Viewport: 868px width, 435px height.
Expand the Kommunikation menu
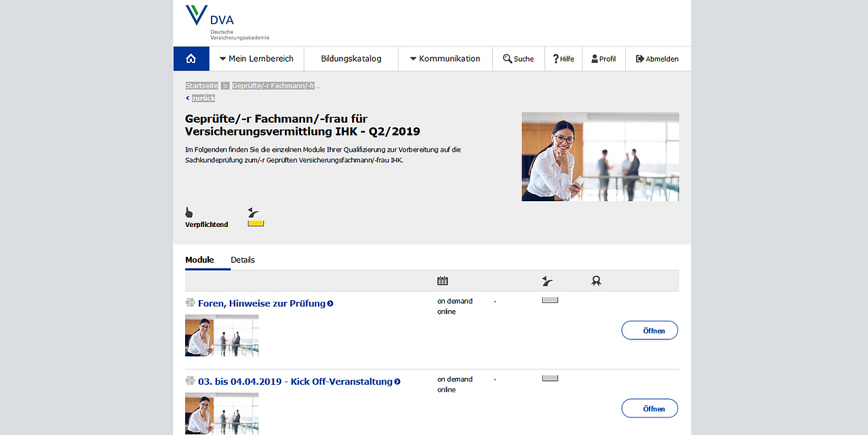(445, 59)
